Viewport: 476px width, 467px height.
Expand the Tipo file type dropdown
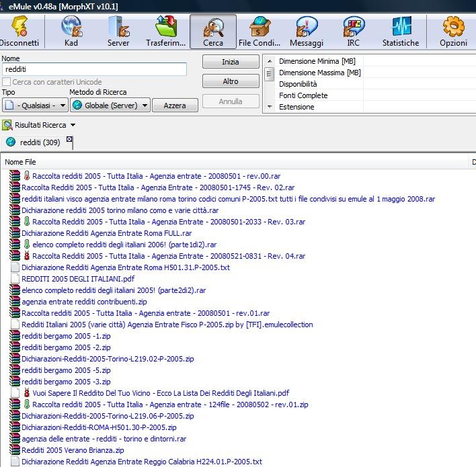(35, 105)
